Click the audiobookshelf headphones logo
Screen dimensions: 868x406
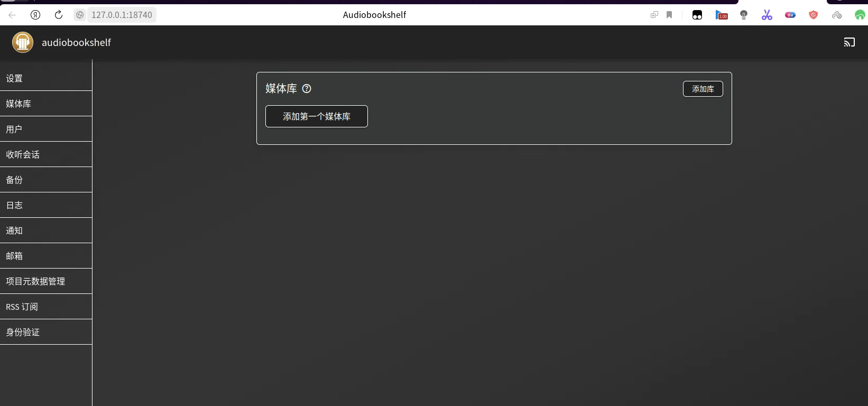(x=23, y=42)
